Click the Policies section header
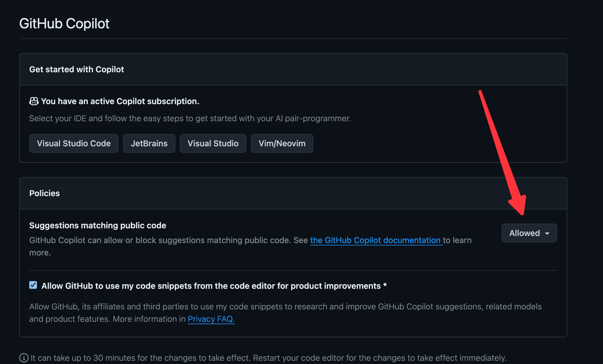 pyautogui.click(x=45, y=193)
